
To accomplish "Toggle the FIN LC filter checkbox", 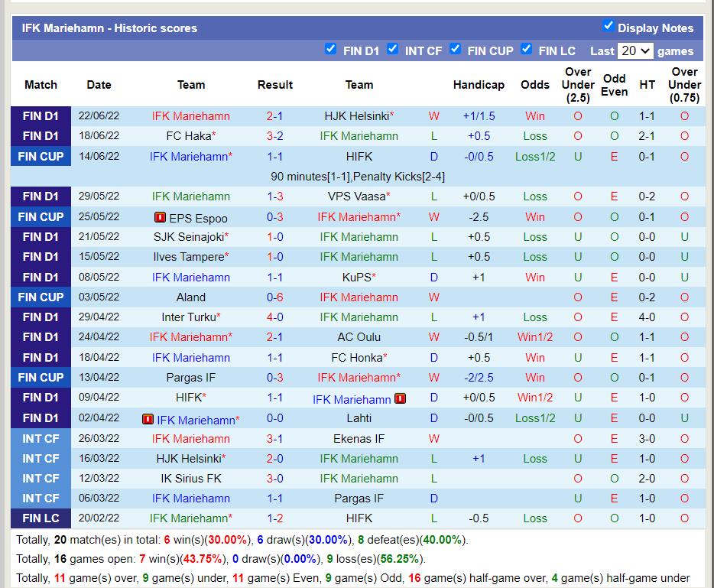I will click(x=526, y=49).
